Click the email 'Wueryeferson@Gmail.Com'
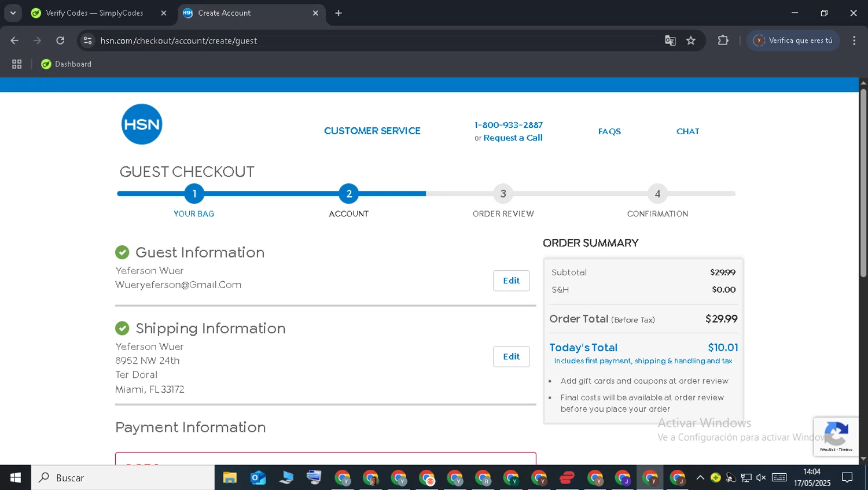The width and height of the screenshot is (868, 490). tap(178, 285)
